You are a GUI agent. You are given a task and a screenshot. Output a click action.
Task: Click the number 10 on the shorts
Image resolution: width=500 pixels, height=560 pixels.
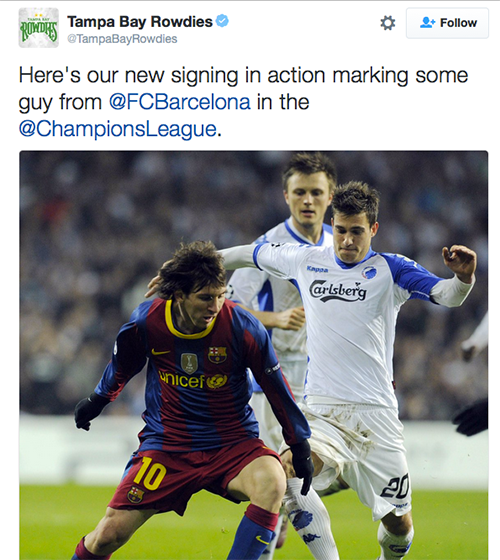point(150,473)
